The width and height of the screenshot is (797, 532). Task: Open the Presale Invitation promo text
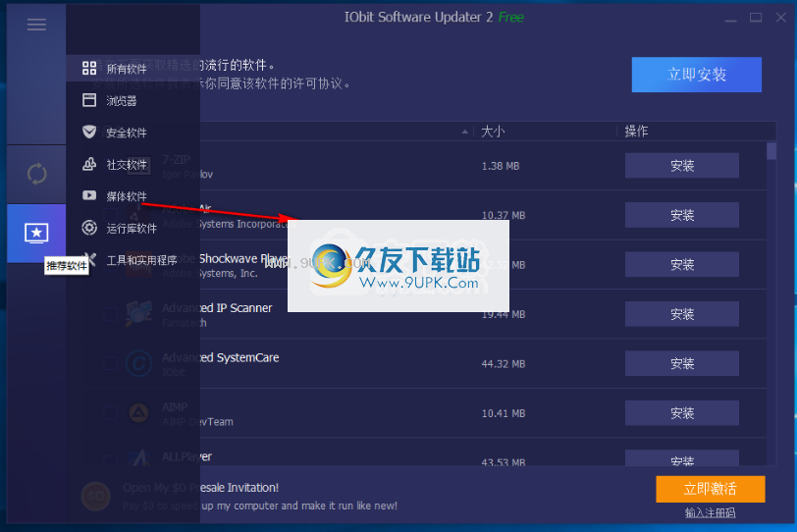(201, 488)
